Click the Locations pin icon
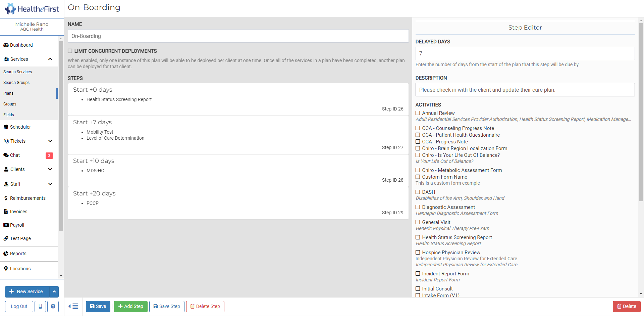Image resolution: width=644 pixels, height=316 pixels. pyautogui.click(x=6, y=269)
